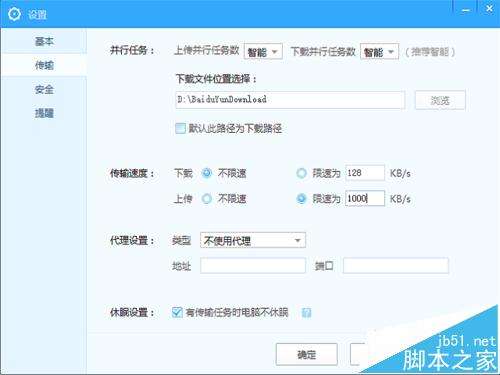Screen dimensions: 500x375
Task: Click the upload speed limit field 1000
Action: point(365,198)
